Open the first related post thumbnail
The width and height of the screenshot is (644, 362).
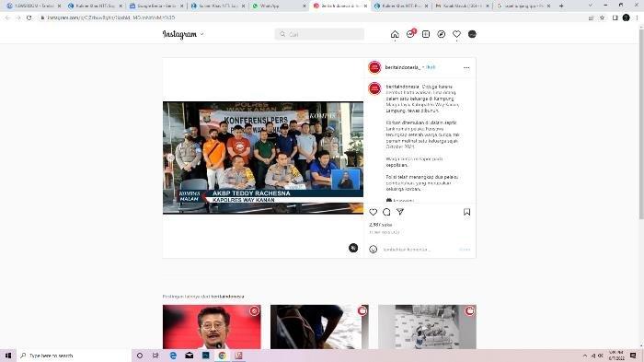pyautogui.click(x=212, y=327)
